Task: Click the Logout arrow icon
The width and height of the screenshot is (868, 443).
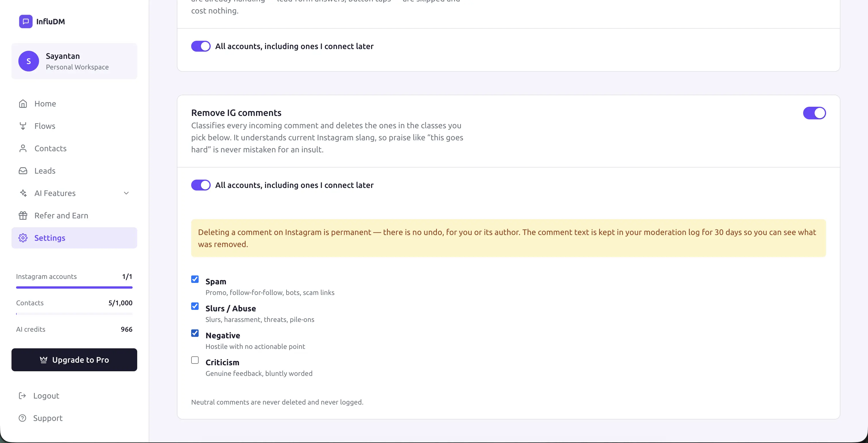Action: tap(22, 395)
